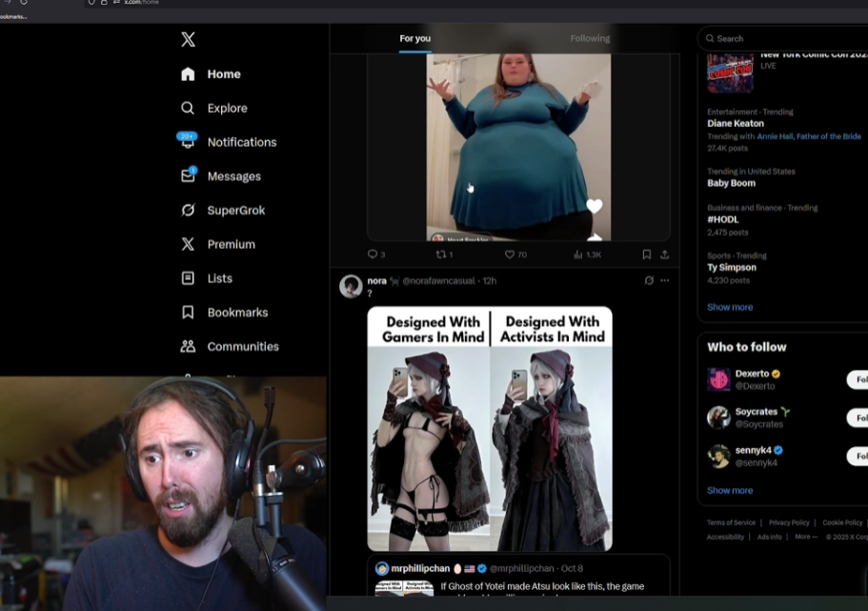Click the @norafawncasual handle
The height and width of the screenshot is (611, 868).
point(438,281)
